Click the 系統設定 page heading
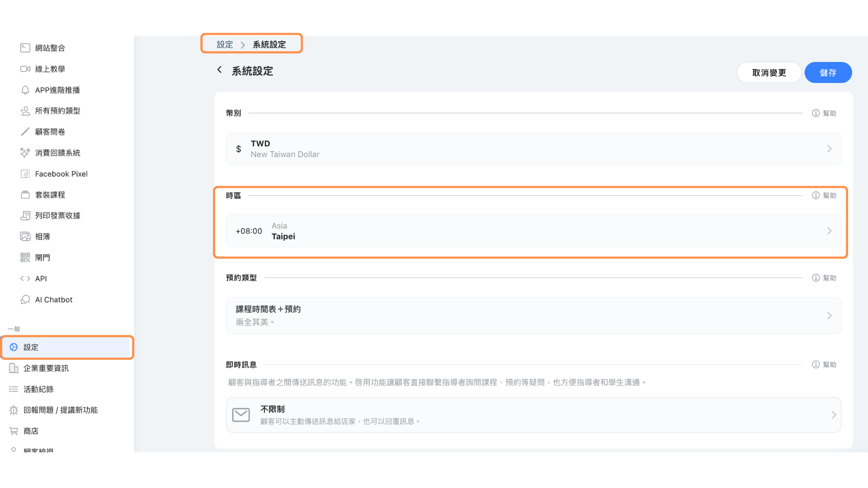Viewport: 868px width, 488px height. (252, 71)
